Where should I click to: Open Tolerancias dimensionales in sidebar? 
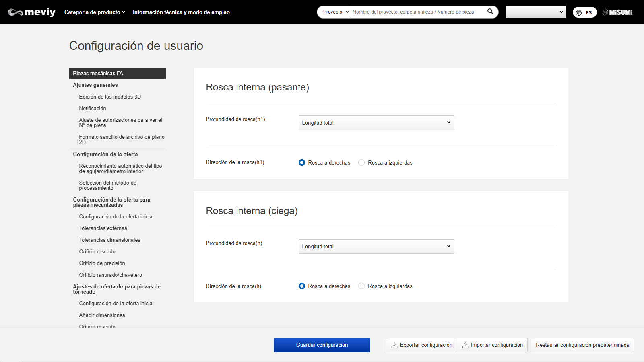click(x=109, y=240)
